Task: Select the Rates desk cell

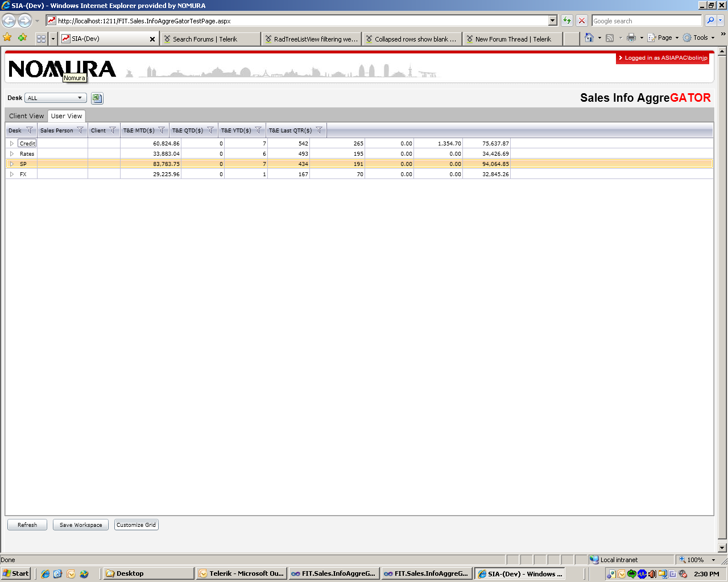Action: tap(27, 154)
